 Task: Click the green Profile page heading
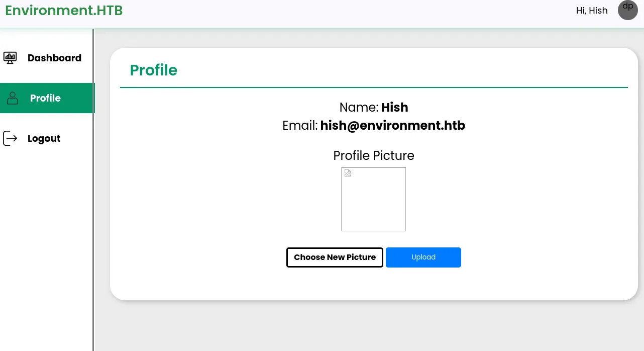coord(154,70)
